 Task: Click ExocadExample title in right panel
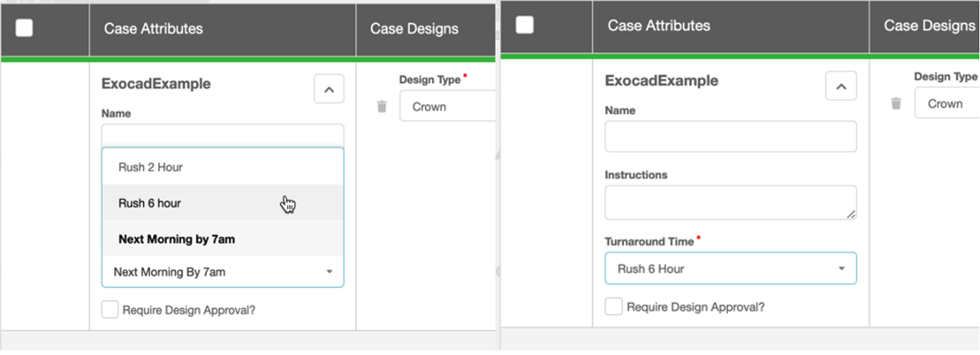tap(661, 80)
